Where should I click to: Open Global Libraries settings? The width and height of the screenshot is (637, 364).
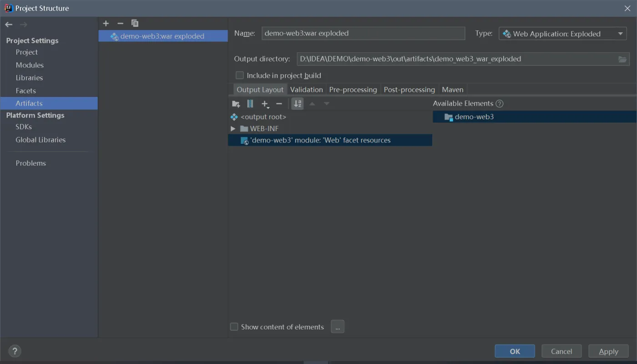pyautogui.click(x=40, y=140)
